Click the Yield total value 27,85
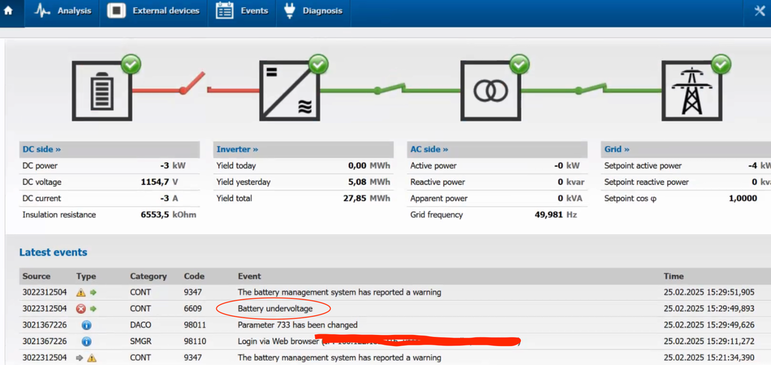 [x=355, y=198]
